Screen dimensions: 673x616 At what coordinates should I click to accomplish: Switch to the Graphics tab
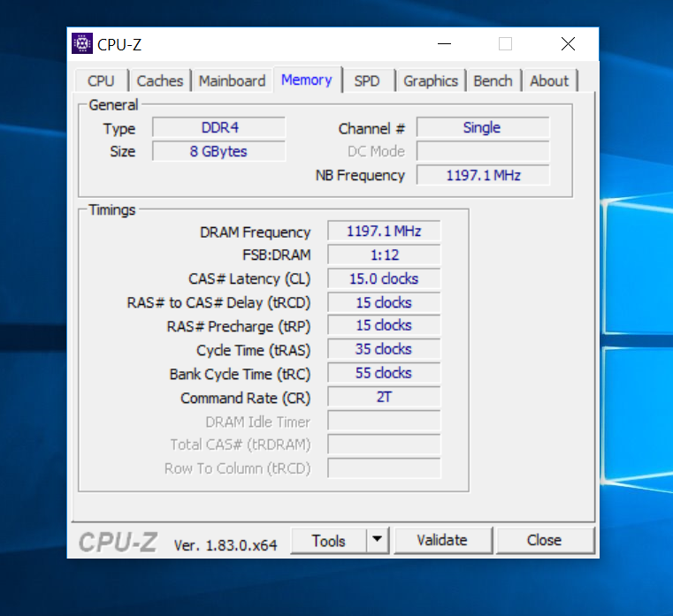[x=431, y=81]
